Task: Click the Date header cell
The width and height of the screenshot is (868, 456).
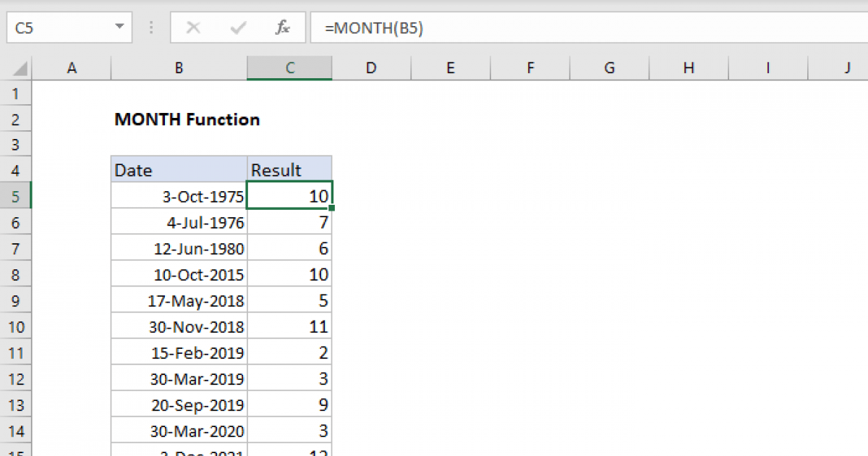Action: pyautogui.click(x=179, y=170)
